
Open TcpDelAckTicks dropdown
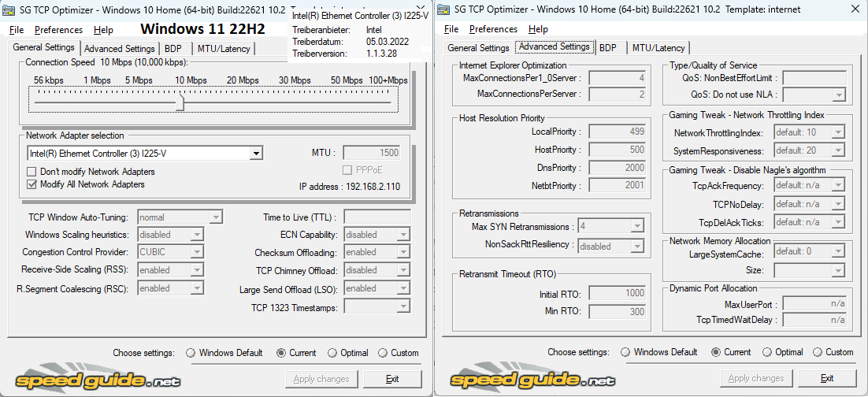click(839, 222)
